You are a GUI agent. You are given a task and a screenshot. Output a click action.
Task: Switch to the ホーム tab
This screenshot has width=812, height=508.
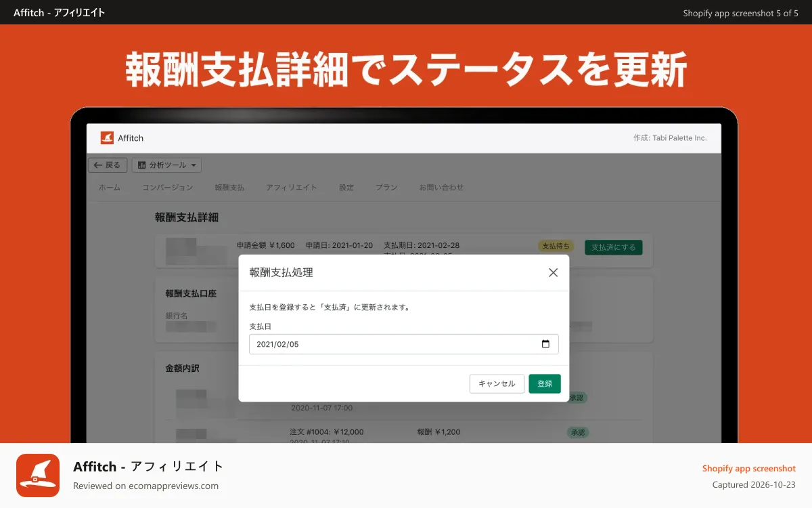pos(110,188)
